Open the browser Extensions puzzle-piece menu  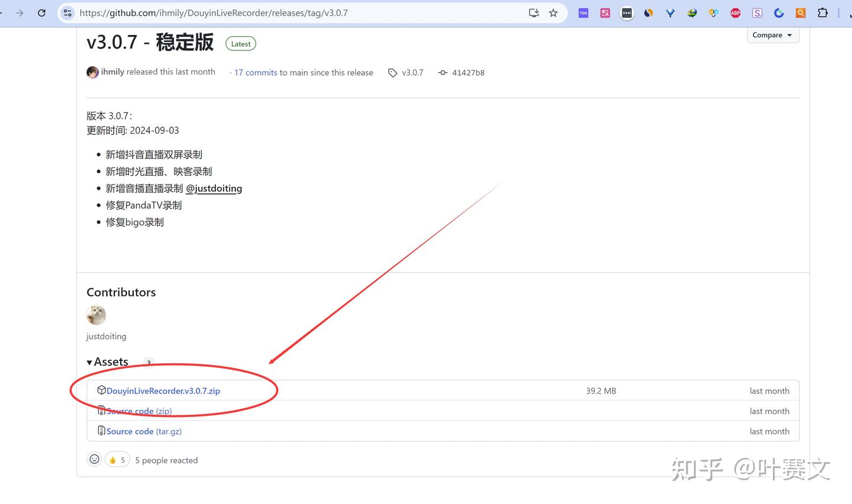pyautogui.click(x=822, y=12)
